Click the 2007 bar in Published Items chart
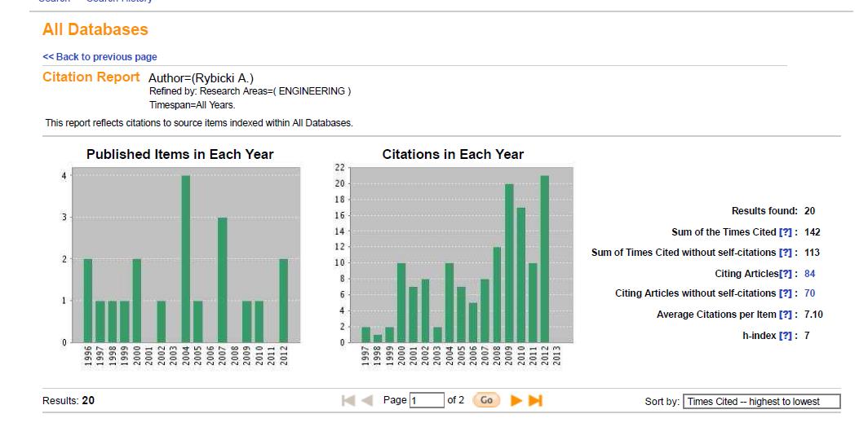This screenshot has height=436, width=868. point(223,280)
